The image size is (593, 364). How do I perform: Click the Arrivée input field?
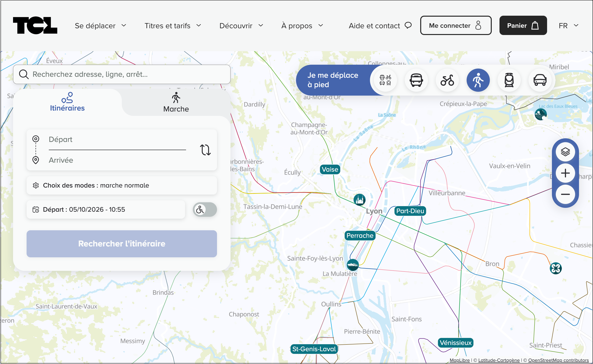click(x=117, y=160)
